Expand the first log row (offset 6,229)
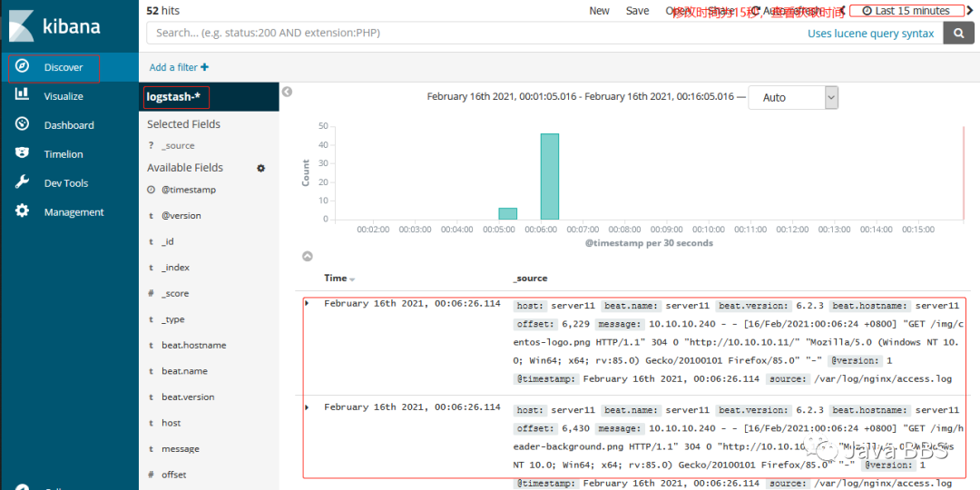This screenshot has width=980, height=490. click(x=307, y=304)
